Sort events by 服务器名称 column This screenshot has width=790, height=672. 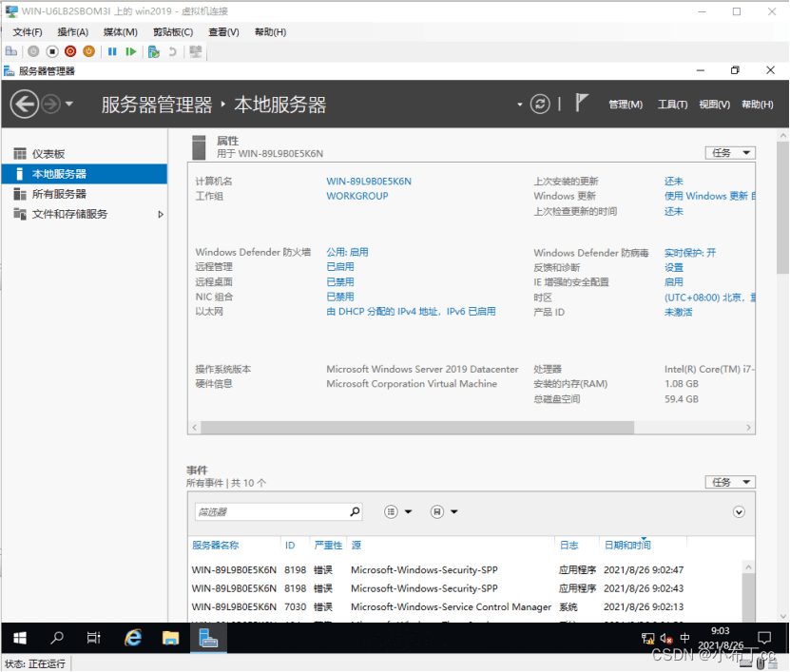click(x=215, y=545)
